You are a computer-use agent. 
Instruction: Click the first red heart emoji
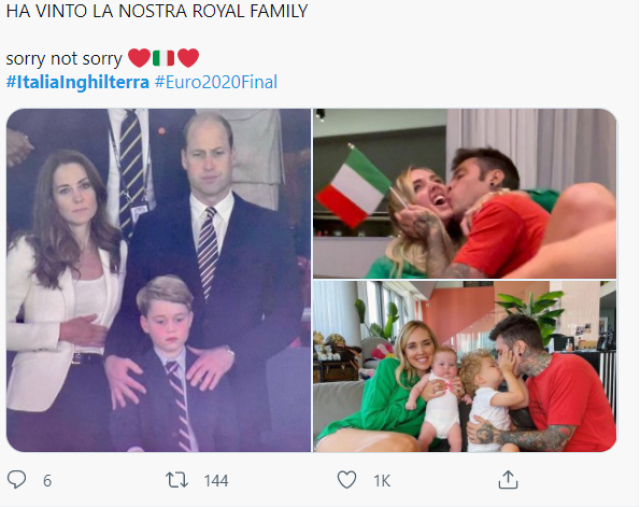(138, 59)
